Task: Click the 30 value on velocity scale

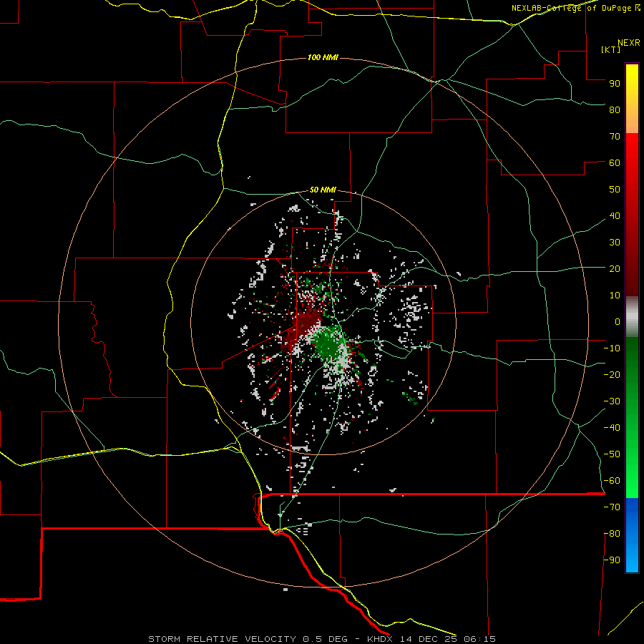Action: point(615,243)
